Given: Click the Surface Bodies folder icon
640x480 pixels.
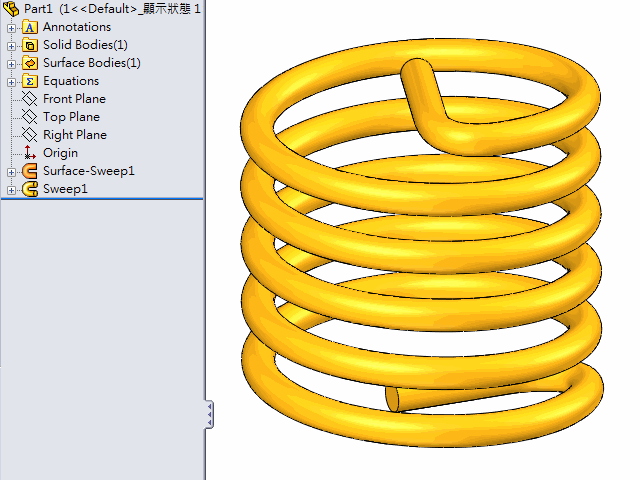Looking at the screenshot, I should (x=30, y=63).
